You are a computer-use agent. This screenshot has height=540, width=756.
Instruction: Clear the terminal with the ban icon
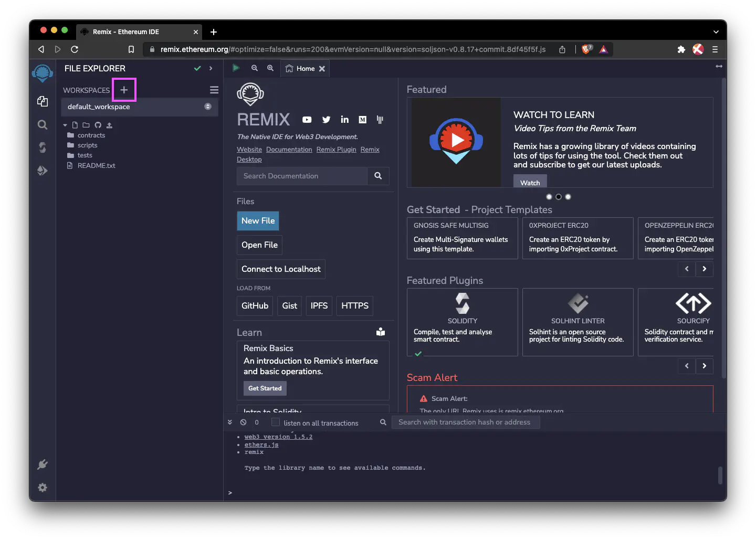[244, 422]
